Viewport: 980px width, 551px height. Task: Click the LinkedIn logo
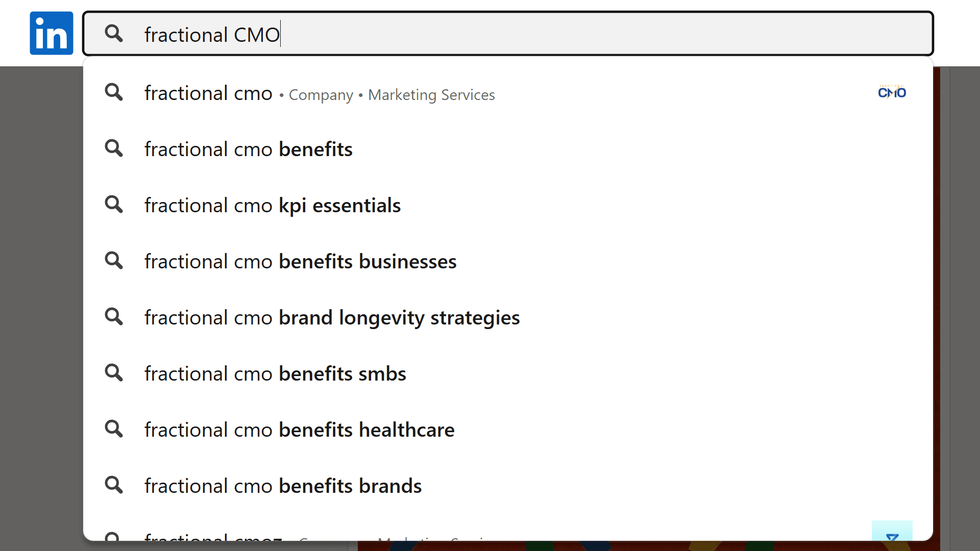51,33
